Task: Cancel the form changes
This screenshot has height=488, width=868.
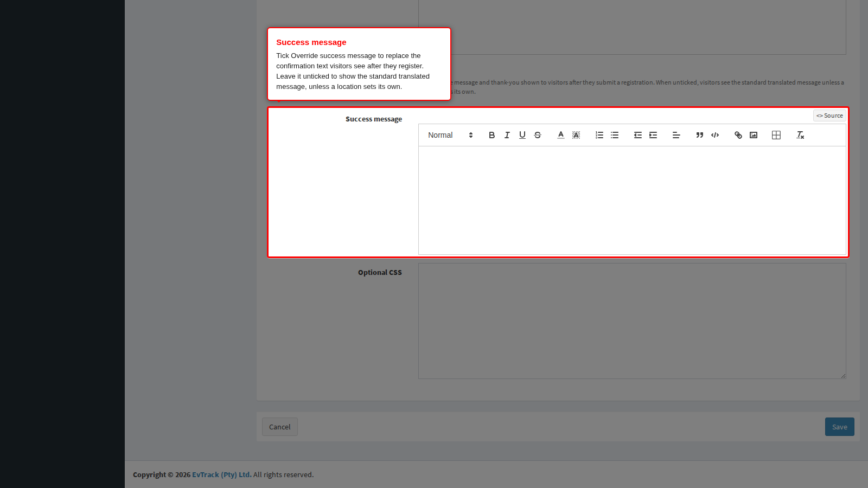Action: (280, 427)
